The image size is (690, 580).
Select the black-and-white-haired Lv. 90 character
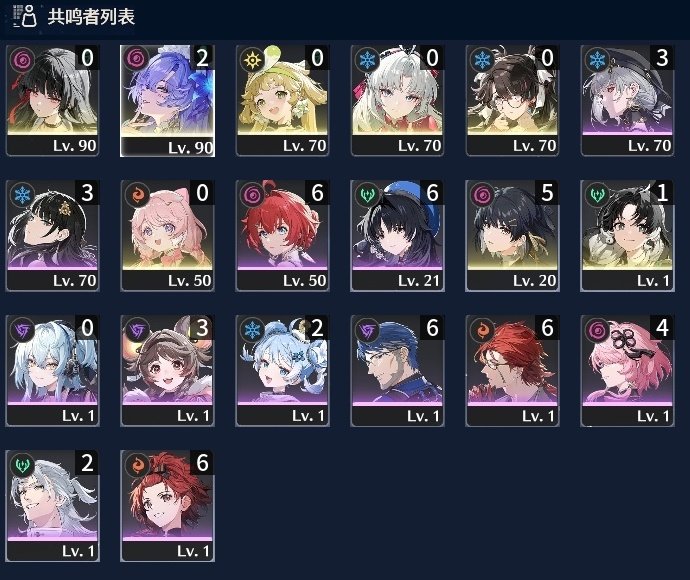pyautogui.click(x=52, y=100)
